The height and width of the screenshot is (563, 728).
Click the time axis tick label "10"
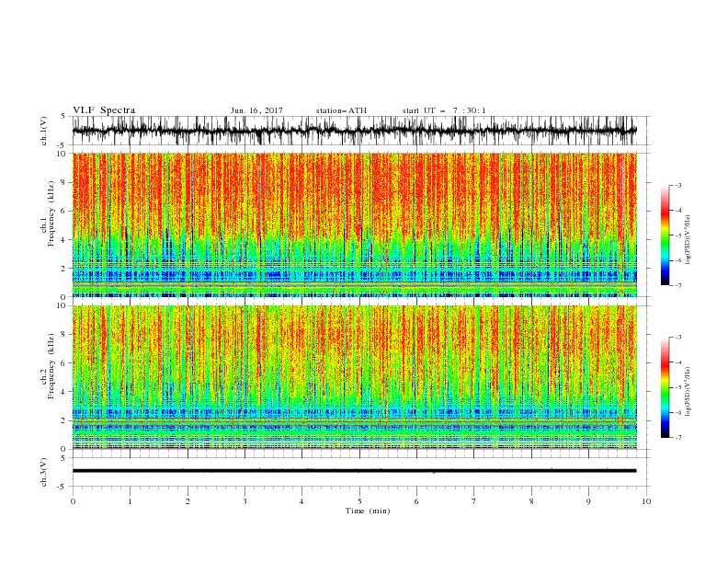[x=646, y=501]
